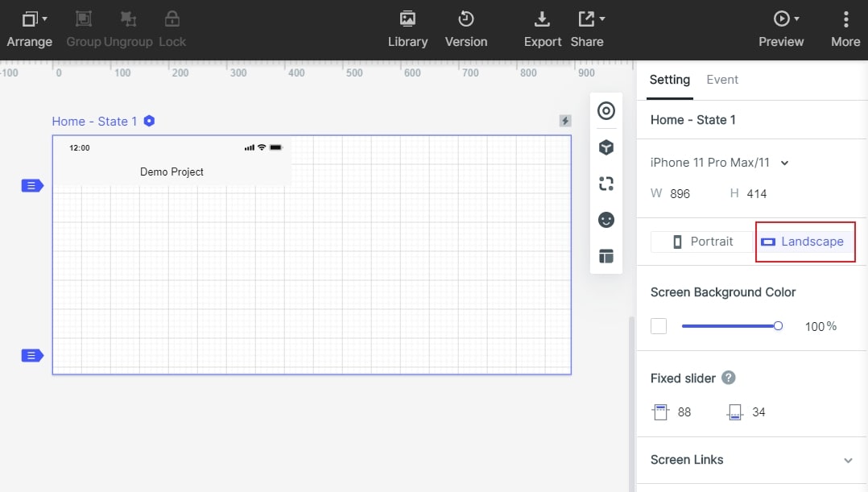Open the smiley face icons library
Screen dimensions: 868x492
[606, 220]
